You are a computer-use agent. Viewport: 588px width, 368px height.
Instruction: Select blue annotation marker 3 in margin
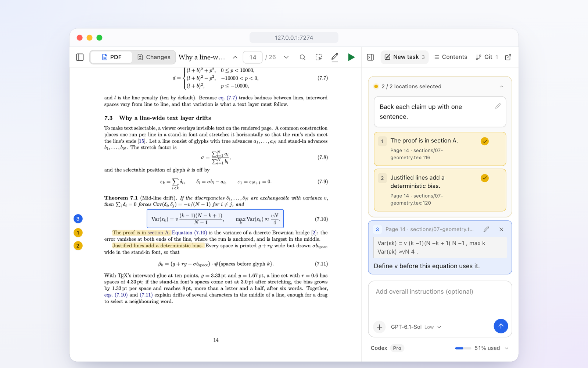[78, 219]
